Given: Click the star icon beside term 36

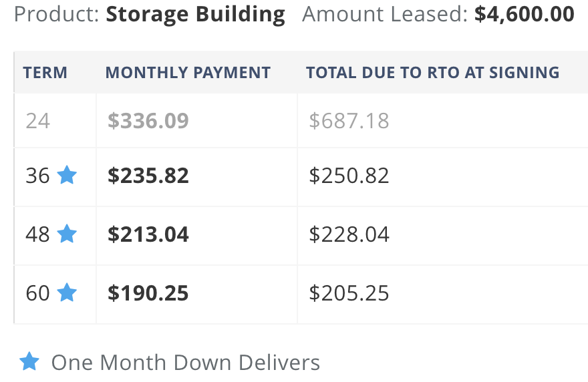Looking at the screenshot, I should (x=67, y=175).
